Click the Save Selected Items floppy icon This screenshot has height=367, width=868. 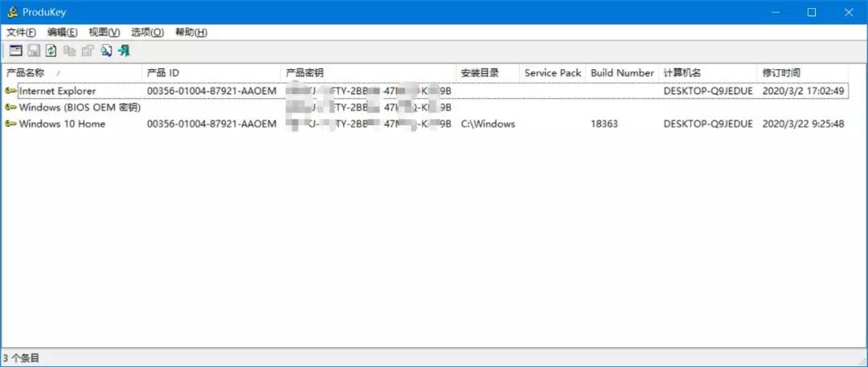(x=34, y=51)
